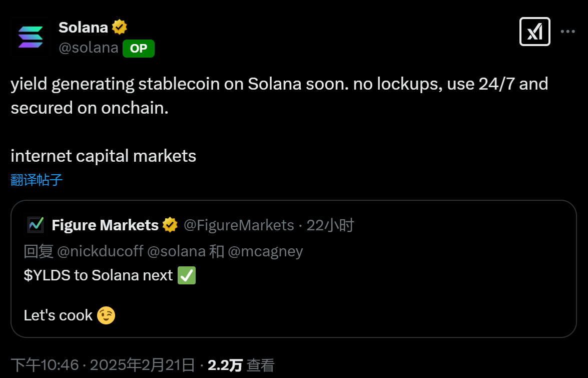
Task: Click the green checkmark emoji in the reply
Action: coord(186,275)
